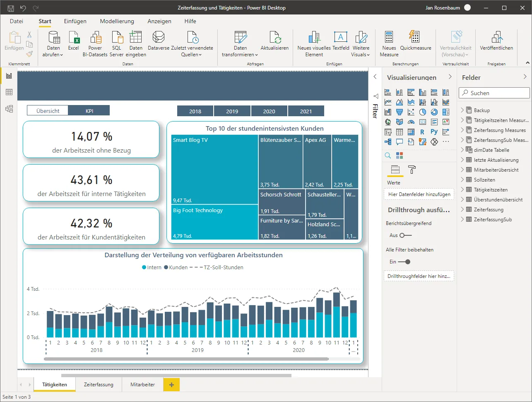Click the Textfeld ribbon button

[x=341, y=41]
